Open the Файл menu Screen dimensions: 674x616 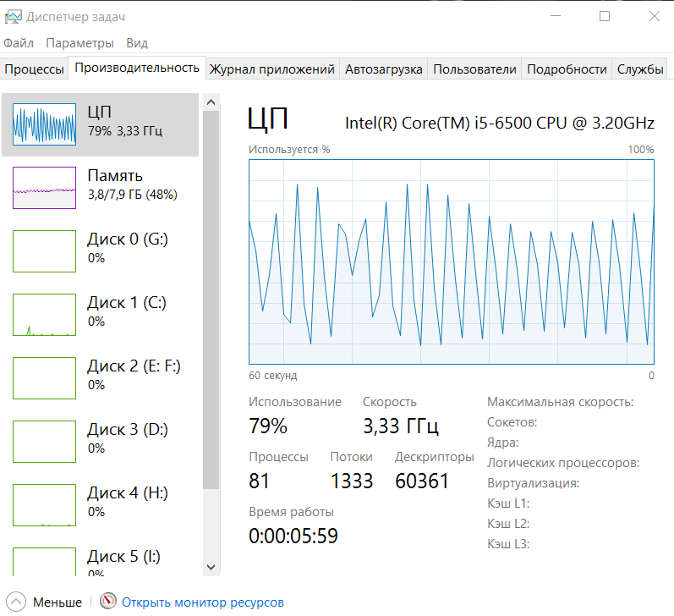click(19, 43)
